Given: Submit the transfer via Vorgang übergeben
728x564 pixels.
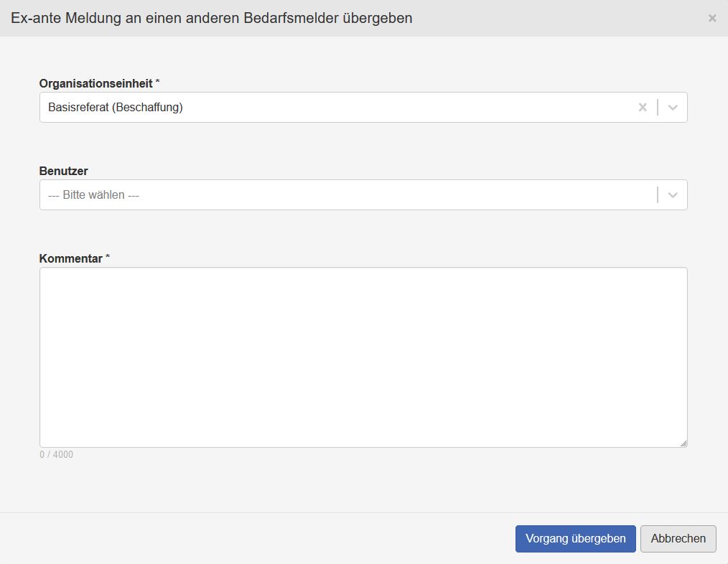Looking at the screenshot, I should click(x=574, y=538).
